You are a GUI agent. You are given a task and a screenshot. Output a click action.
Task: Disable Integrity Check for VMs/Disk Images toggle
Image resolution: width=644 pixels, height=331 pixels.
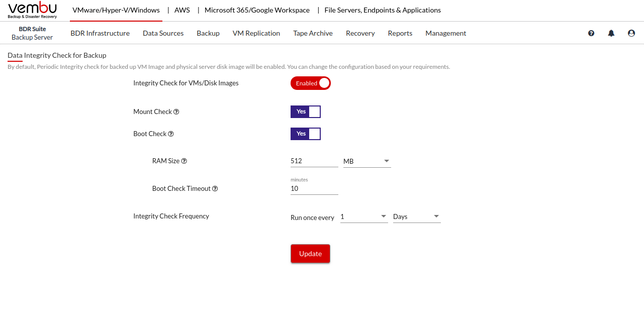click(310, 83)
